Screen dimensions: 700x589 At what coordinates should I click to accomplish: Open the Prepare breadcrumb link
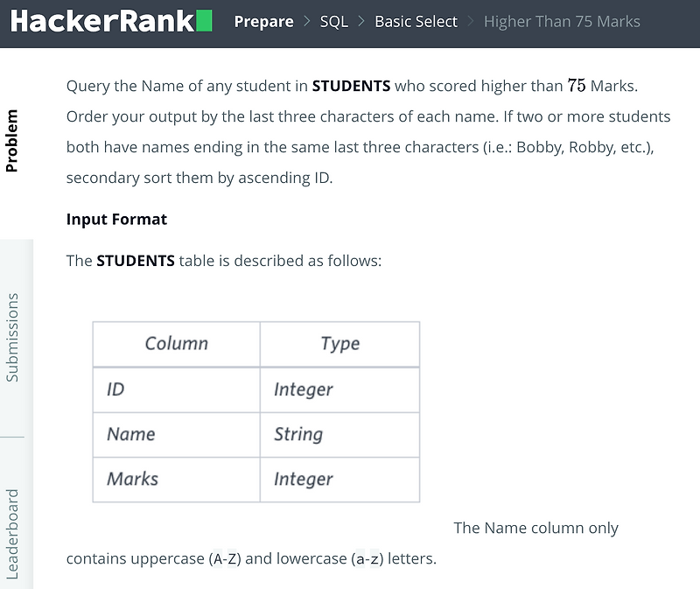(264, 21)
